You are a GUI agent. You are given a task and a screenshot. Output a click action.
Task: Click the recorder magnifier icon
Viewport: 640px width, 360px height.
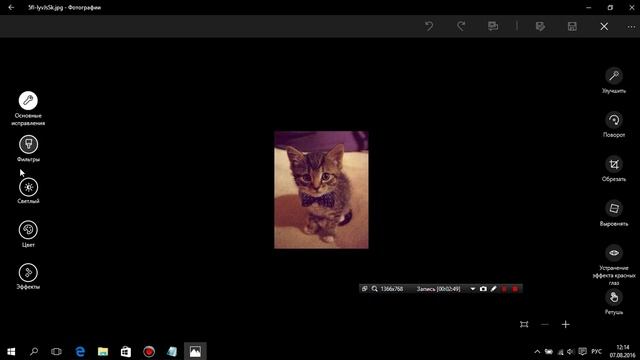click(375, 289)
